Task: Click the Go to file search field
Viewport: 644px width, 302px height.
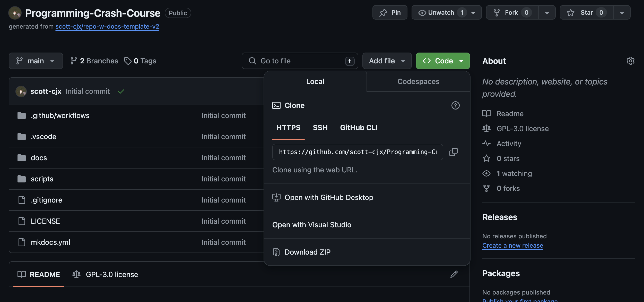Action: pos(300,61)
